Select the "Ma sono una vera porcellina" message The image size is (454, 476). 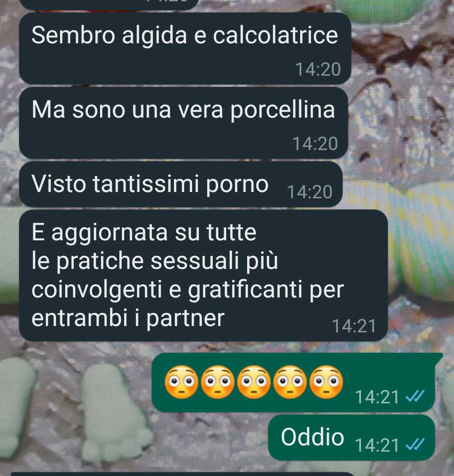pos(183,123)
